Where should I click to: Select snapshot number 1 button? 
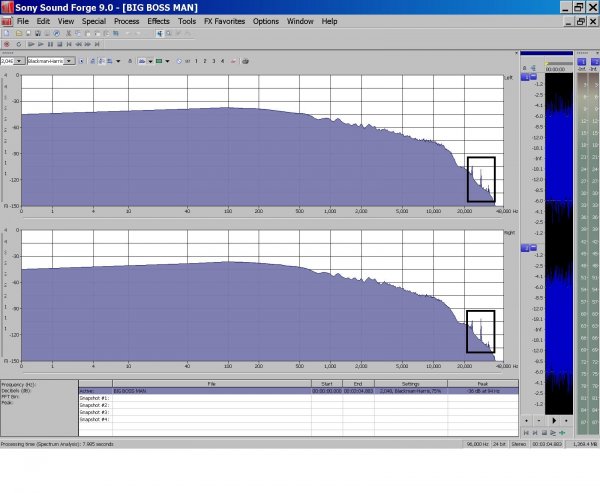(195, 61)
